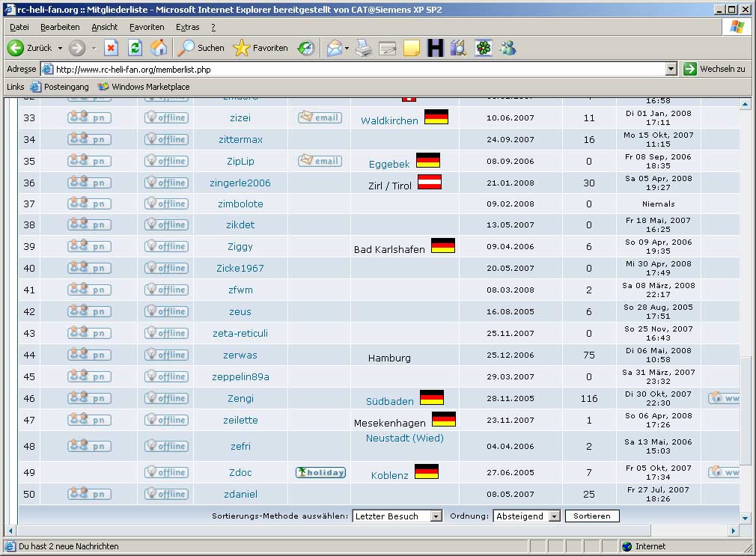
Task: Click zeus's offline status indicator
Action: click(166, 311)
